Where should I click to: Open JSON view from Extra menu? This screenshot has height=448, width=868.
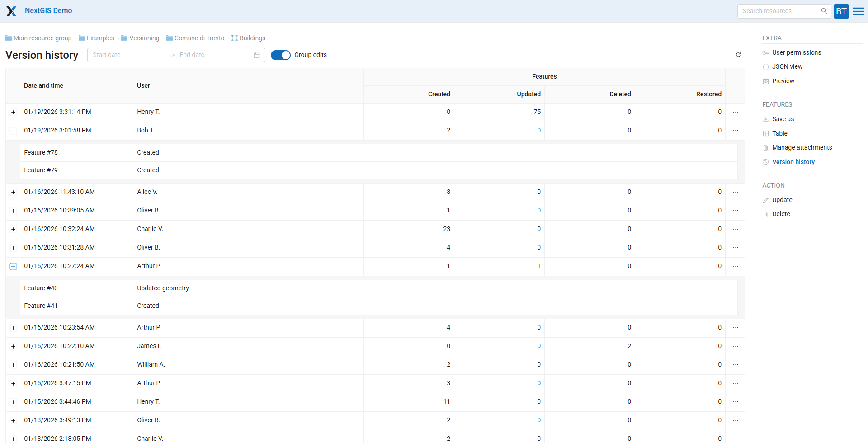tap(787, 66)
